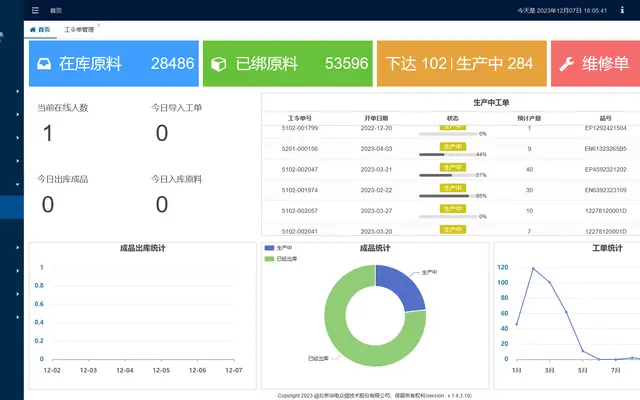Open the 已绑原料 53596 card
Image resolution: width=640 pixels, height=400 pixels.
pyautogui.click(x=288, y=63)
